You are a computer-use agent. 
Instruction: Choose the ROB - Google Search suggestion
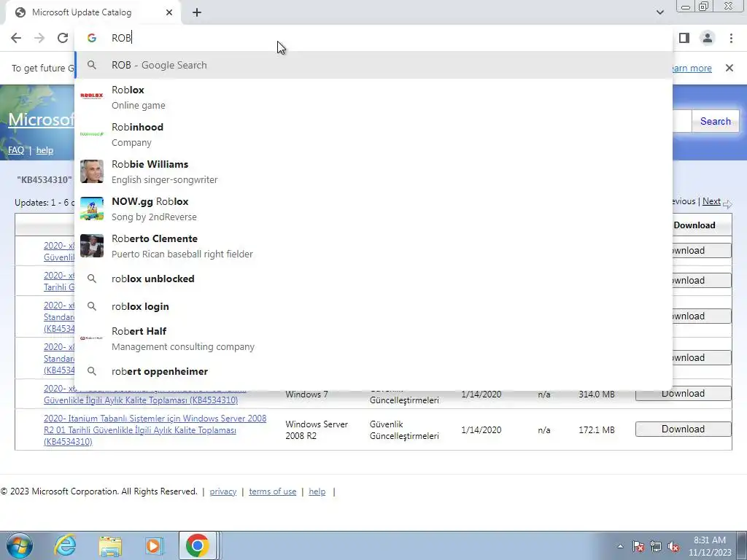(x=373, y=65)
